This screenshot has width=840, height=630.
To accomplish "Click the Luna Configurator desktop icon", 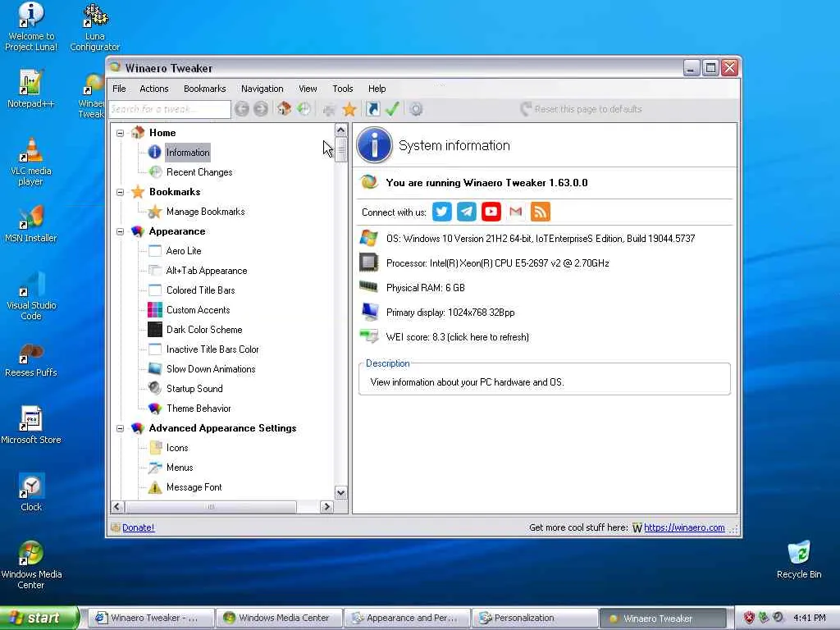I will pos(95,27).
